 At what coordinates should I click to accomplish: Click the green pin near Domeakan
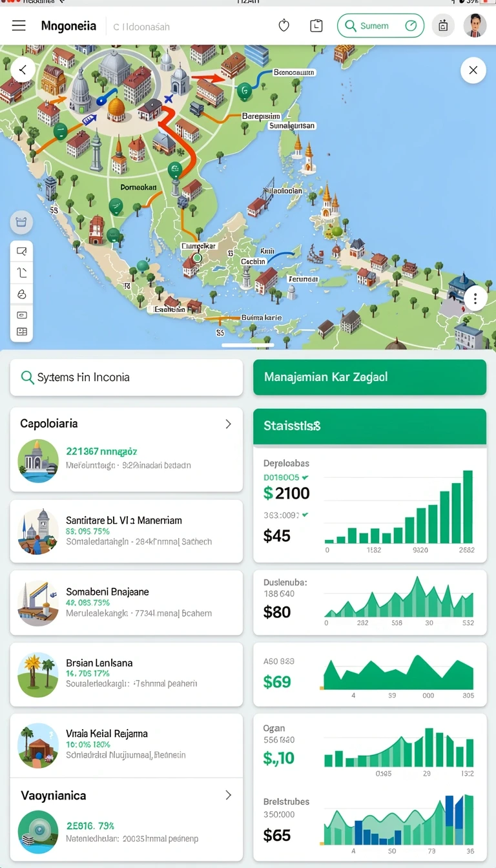(175, 170)
